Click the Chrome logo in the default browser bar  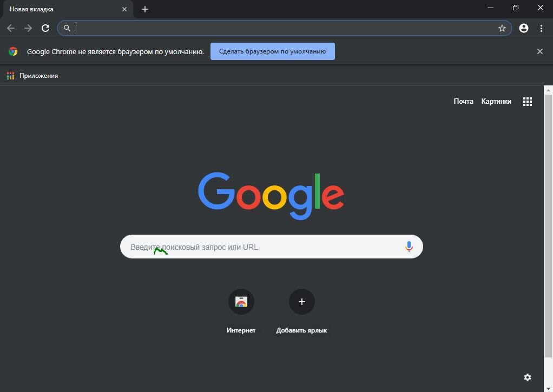coord(13,51)
